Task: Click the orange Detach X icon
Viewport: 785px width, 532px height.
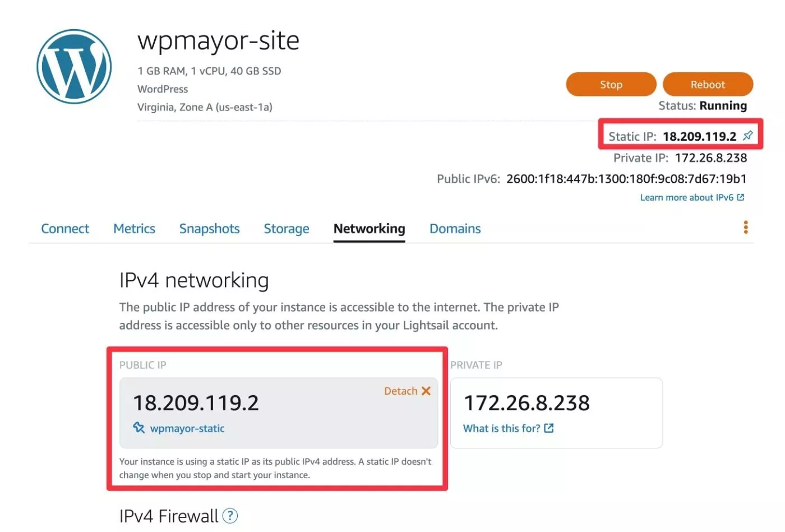Action: [426, 391]
